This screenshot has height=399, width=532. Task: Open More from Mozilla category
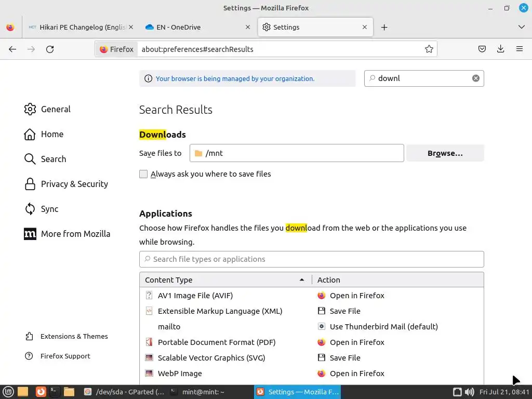click(67, 234)
